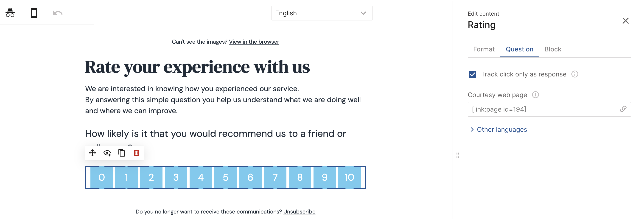This screenshot has height=219, width=644.
Task: Duplicate the rating block
Action: tap(122, 153)
